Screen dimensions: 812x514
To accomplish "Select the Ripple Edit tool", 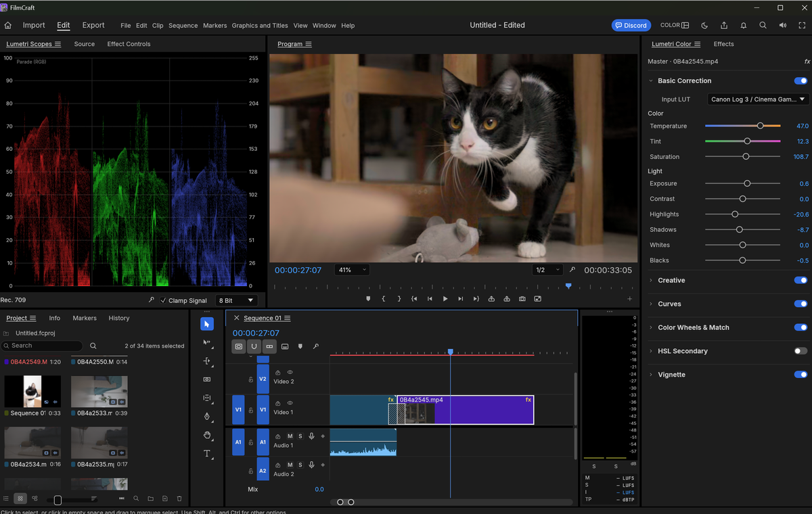I will coord(207,361).
